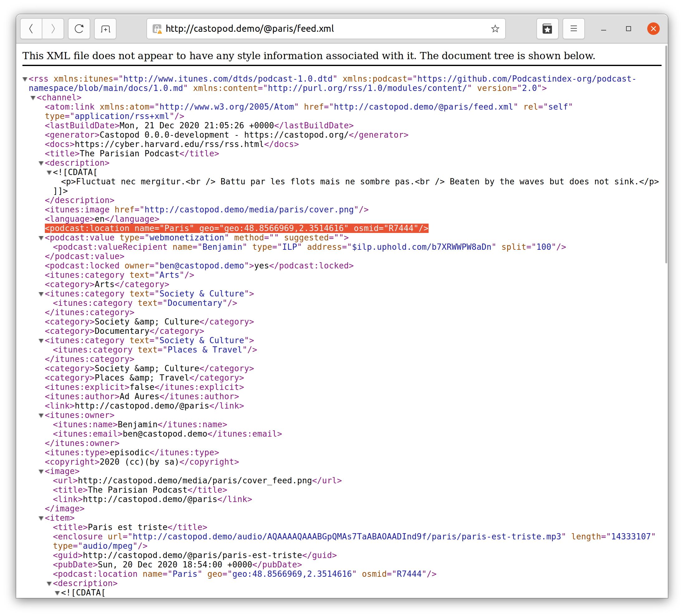Click the itunes:type episodic line
The image size is (684, 616).
click(x=132, y=453)
